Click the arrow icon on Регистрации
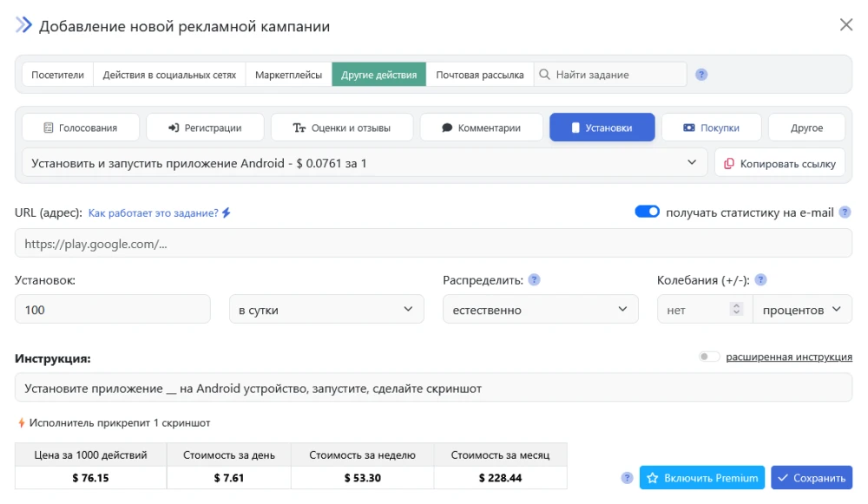Viewport: 868px width, 504px height. coord(174,127)
